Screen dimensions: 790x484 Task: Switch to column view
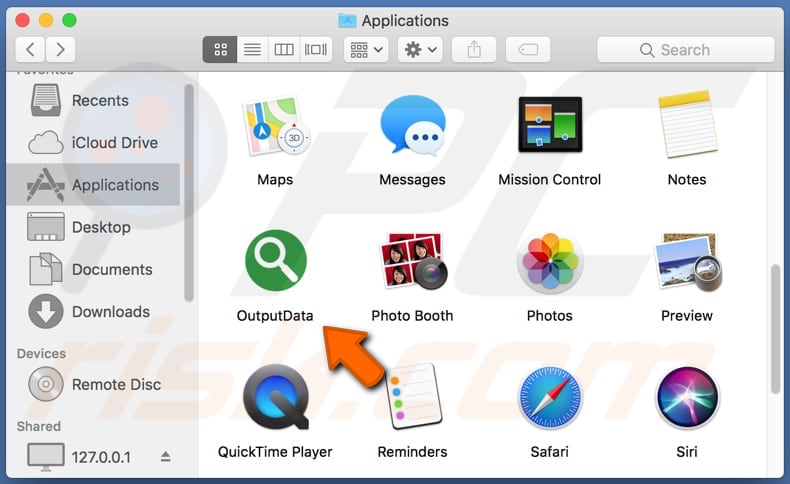pyautogui.click(x=284, y=49)
